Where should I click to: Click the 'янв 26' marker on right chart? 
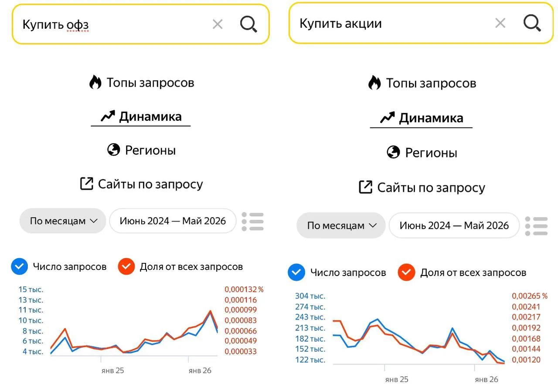click(x=487, y=379)
